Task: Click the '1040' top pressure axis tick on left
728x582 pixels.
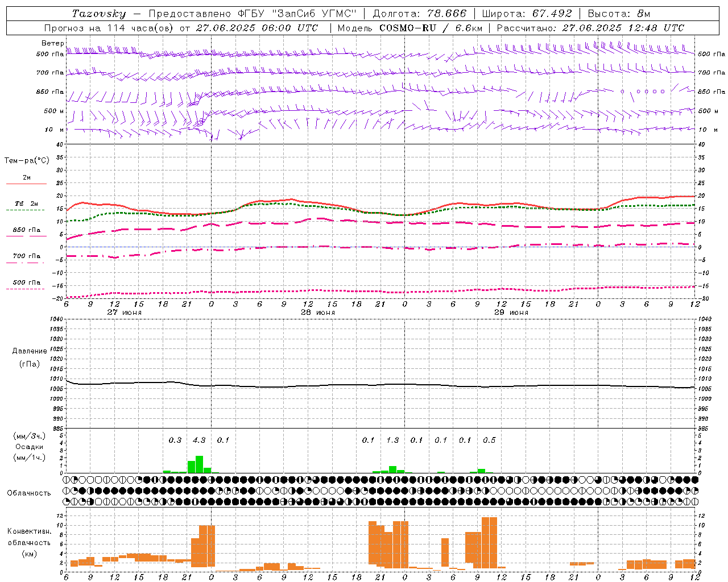Action: 58,319
